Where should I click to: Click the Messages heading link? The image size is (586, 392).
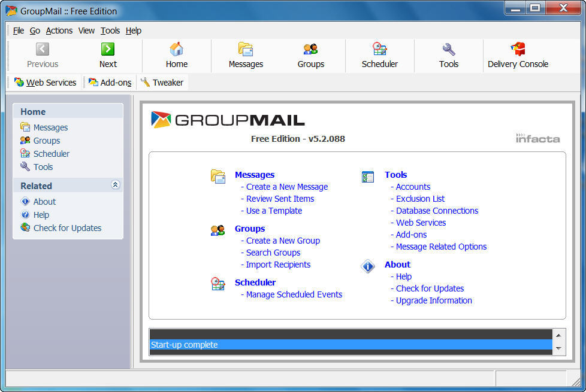(x=255, y=175)
